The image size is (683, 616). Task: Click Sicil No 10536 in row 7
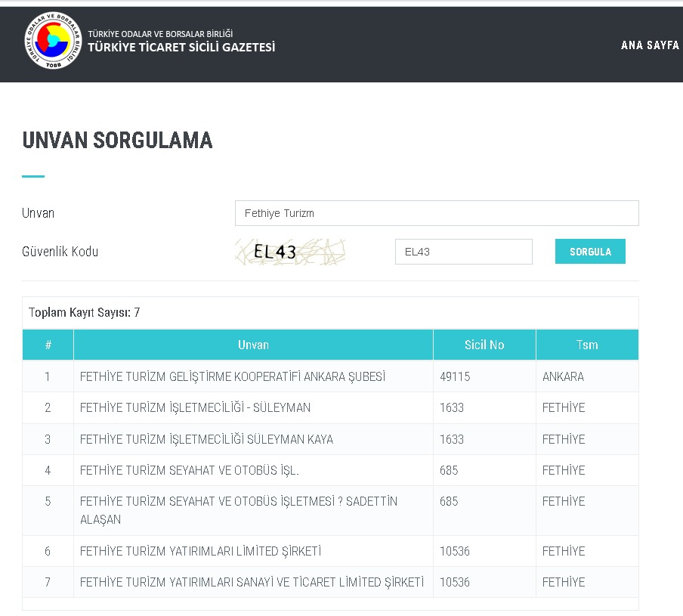(x=455, y=582)
